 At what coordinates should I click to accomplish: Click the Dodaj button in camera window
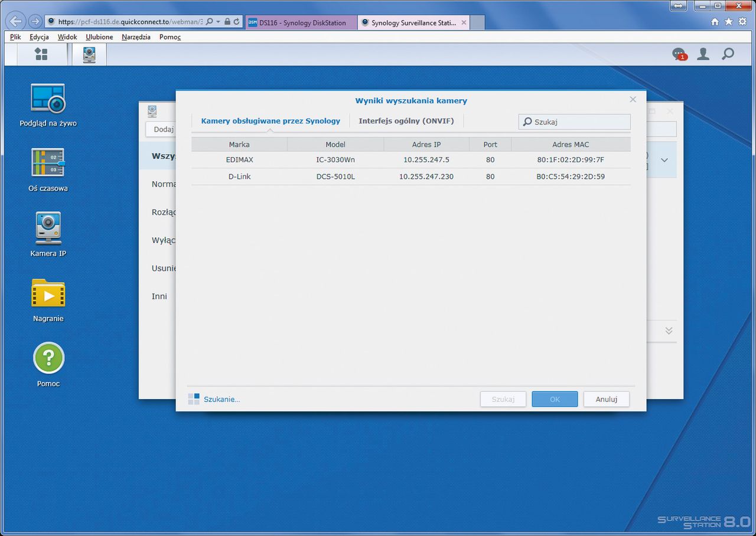pos(161,129)
